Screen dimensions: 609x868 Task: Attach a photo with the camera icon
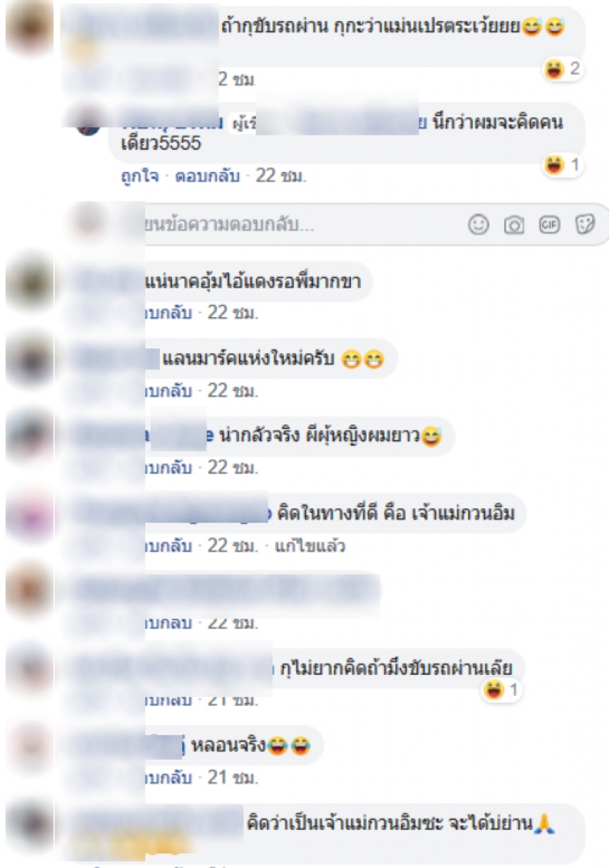click(514, 224)
